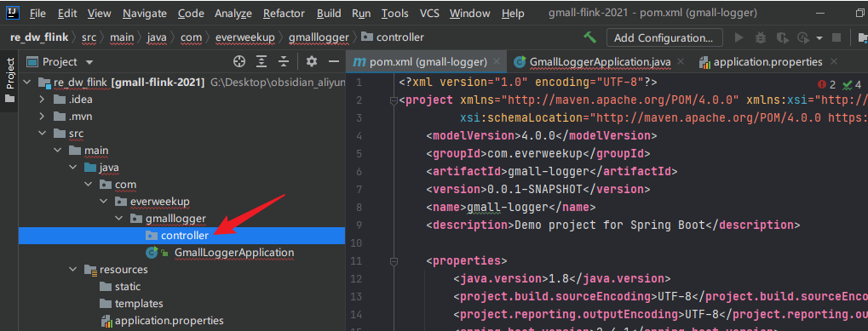Image resolution: width=868 pixels, height=331 pixels.
Task: Select GmallLoggerApplication in project tree
Action: tap(234, 253)
